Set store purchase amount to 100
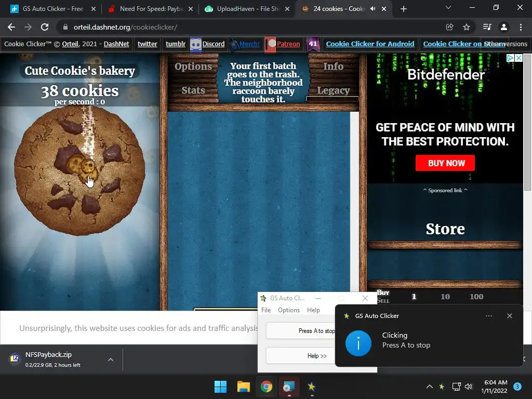Viewport: 532px width, 399px height. (476, 297)
